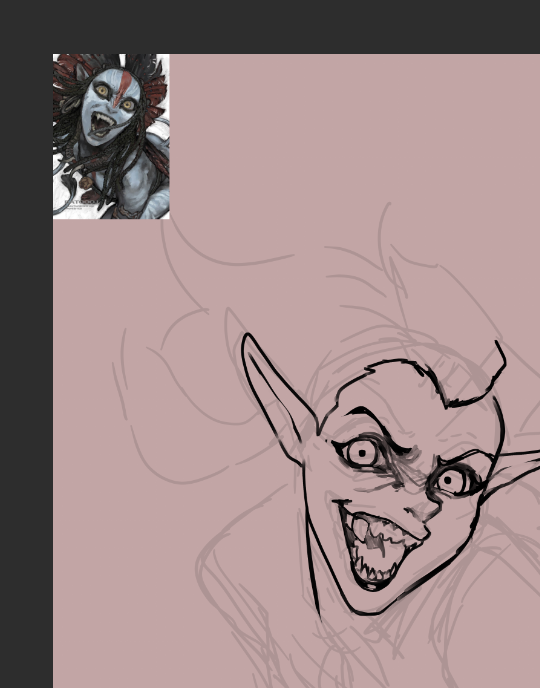Image resolution: width=540 pixels, height=688 pixels.
Task: Click the blue-faced reference image thumbnail
Action: click(x=111, y=136)
